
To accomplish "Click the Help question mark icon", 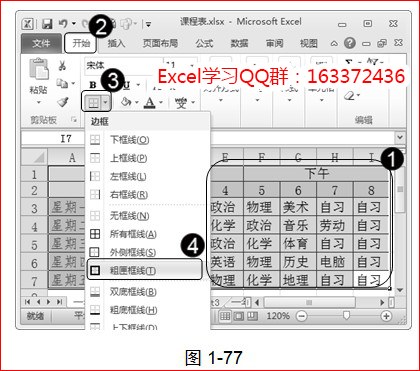I will point(350,43).
